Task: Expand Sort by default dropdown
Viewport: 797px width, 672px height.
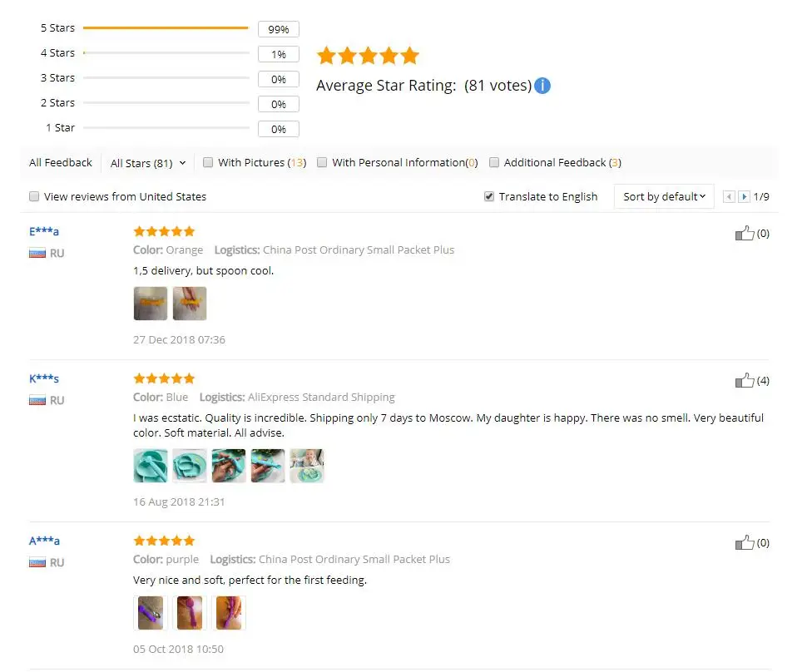Action: click(x=664, y=197)
